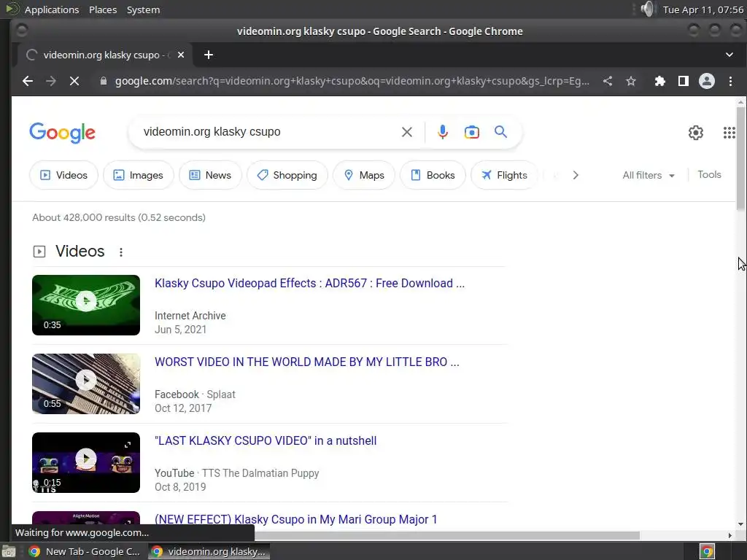Click the "Facebook · Splaat" source text
The width and height of the screenshot is (747, 560).
tap(195, 394)
